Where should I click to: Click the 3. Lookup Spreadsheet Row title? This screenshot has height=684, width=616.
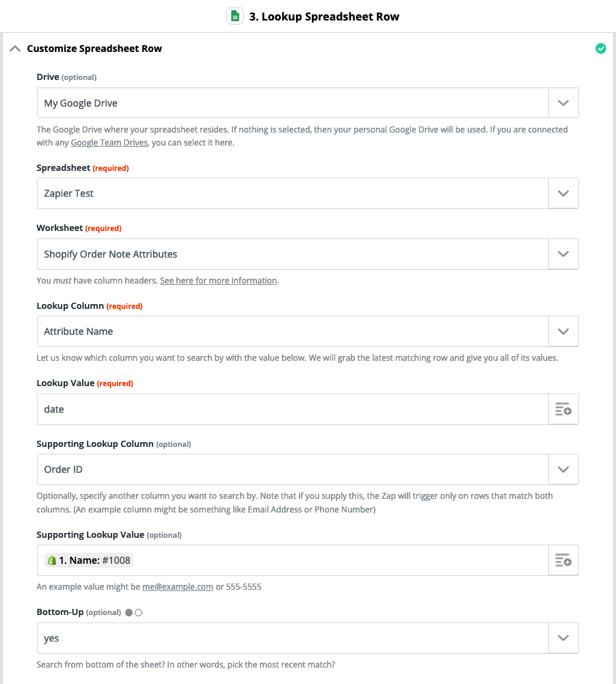coord(324,16)
